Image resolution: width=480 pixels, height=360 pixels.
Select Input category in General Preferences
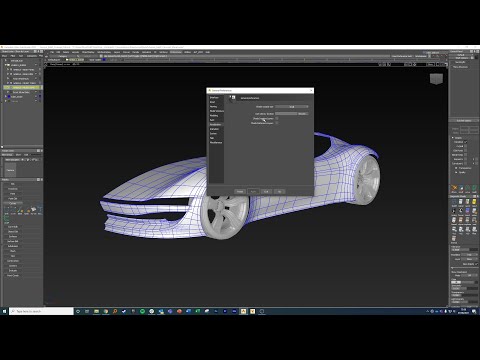coord(212,102)
